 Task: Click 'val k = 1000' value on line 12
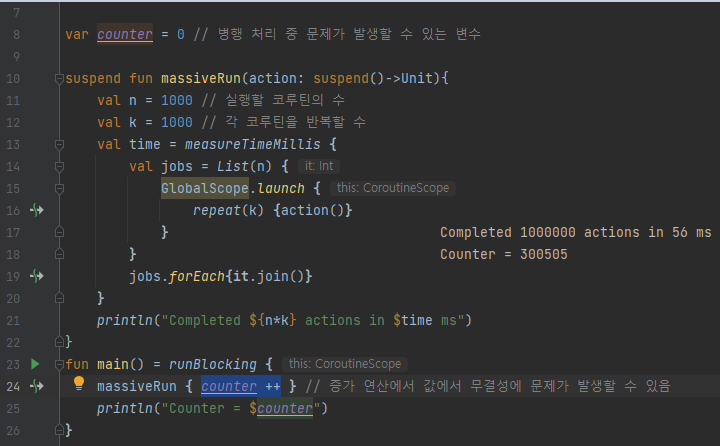pyautogui.click(x=177, y=122)
